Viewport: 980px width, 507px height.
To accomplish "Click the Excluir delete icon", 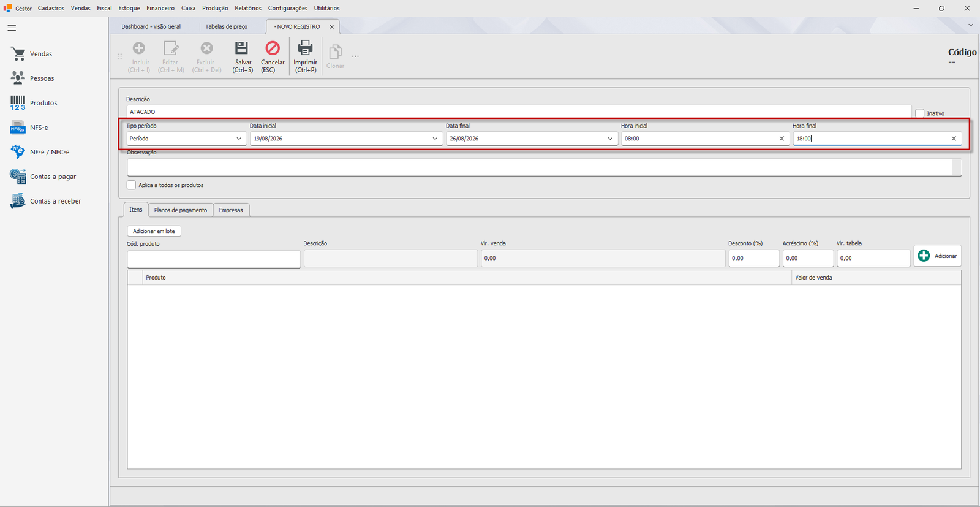I will coord(207,48).
